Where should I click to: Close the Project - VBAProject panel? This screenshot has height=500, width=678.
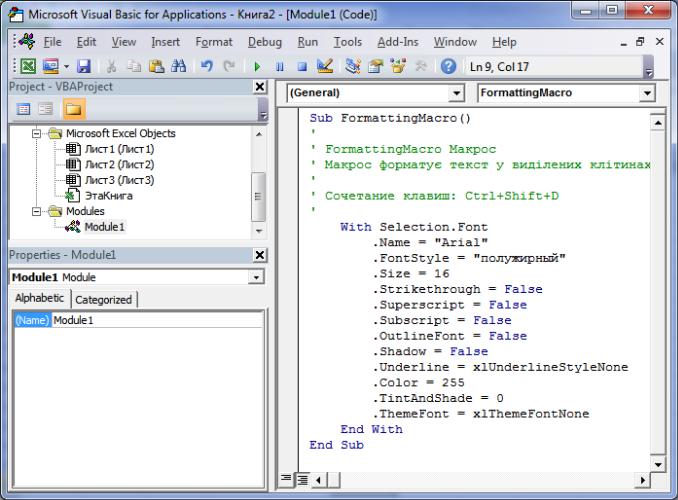(x=260, y=87)
